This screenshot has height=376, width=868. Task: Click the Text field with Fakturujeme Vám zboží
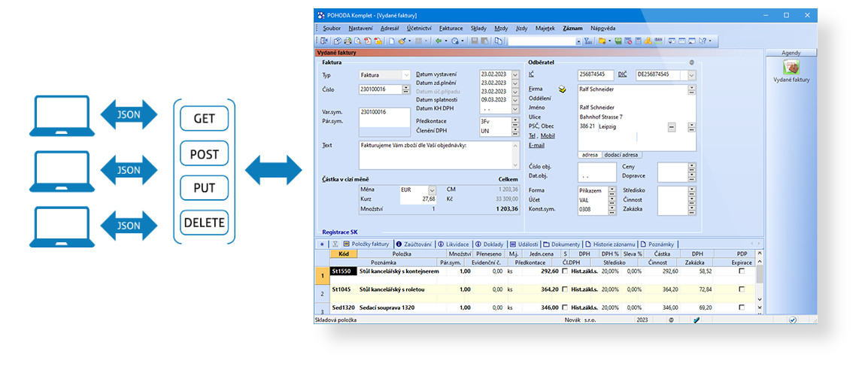point(439,155)
